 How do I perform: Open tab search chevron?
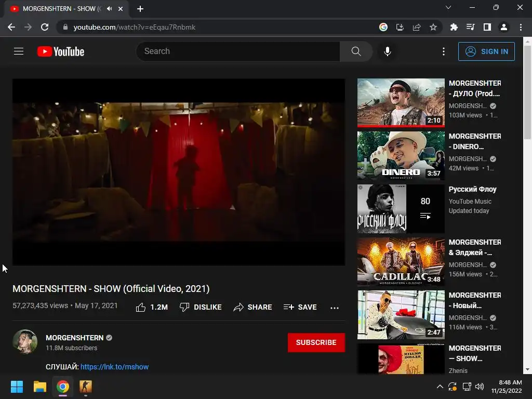[x=448, y=7]
